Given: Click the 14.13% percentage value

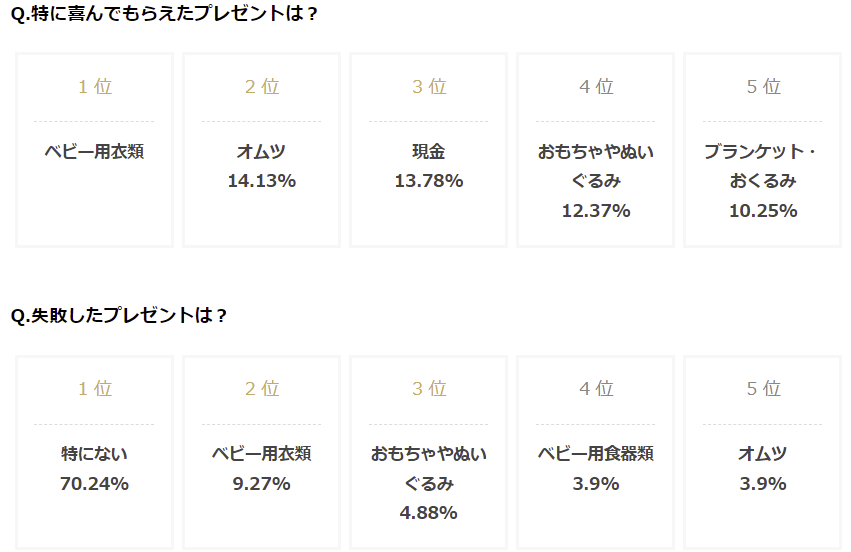Looking at the screenshot, I should click(261, 181).
